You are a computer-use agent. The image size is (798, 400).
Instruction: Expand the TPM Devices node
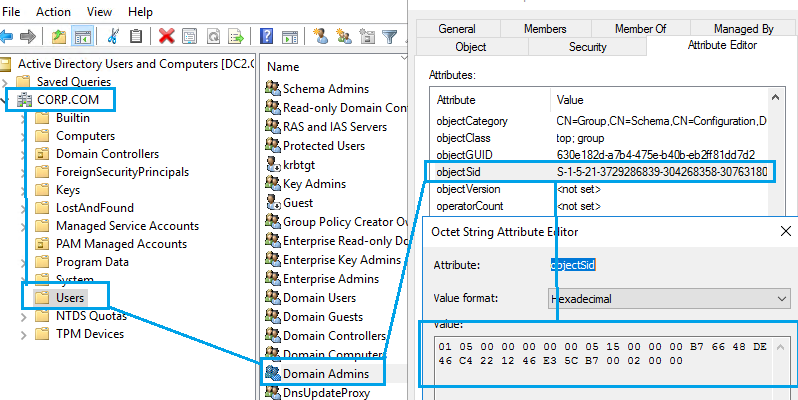(24, 334)
